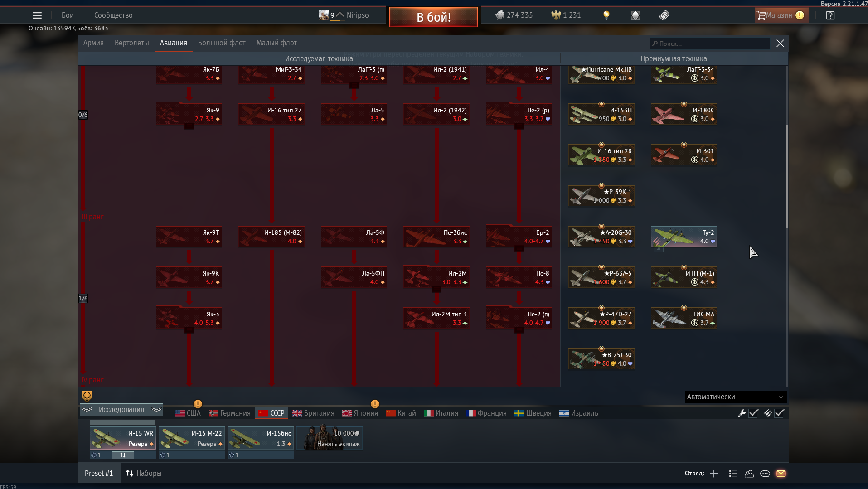This screenshot has width=868, height=489.
Task: Open the friends group icon
Action: (x=749, y=474)
